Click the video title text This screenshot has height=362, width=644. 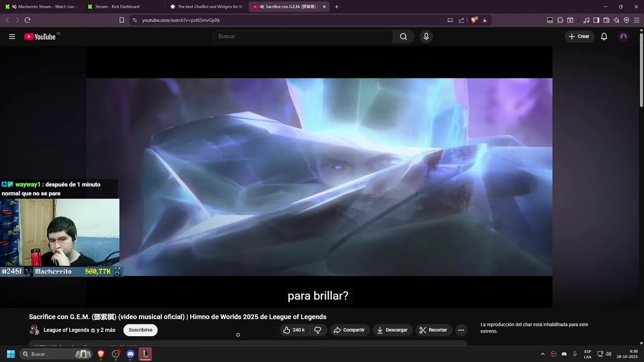click(178, 317)
